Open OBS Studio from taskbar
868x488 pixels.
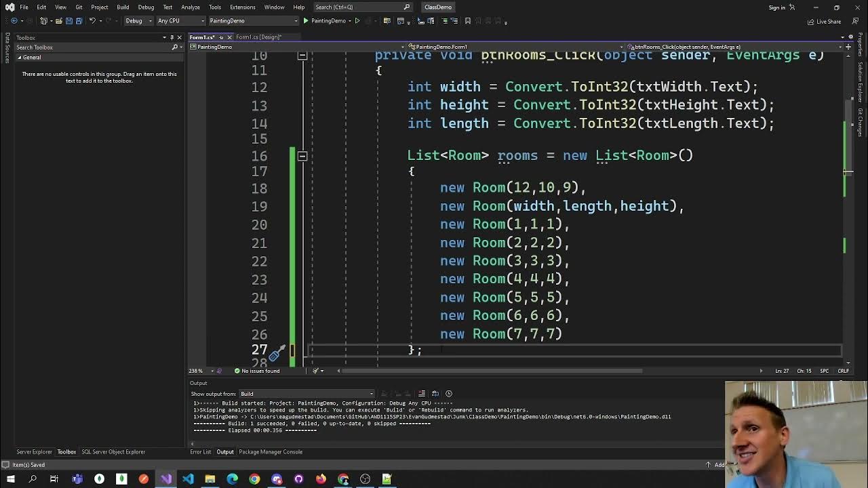[x=365, y=479]
